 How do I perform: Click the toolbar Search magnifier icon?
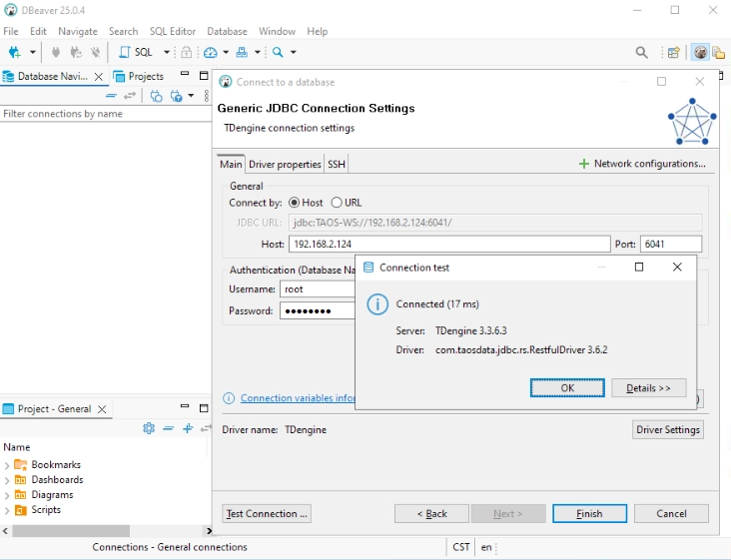[x=278, y=52]
